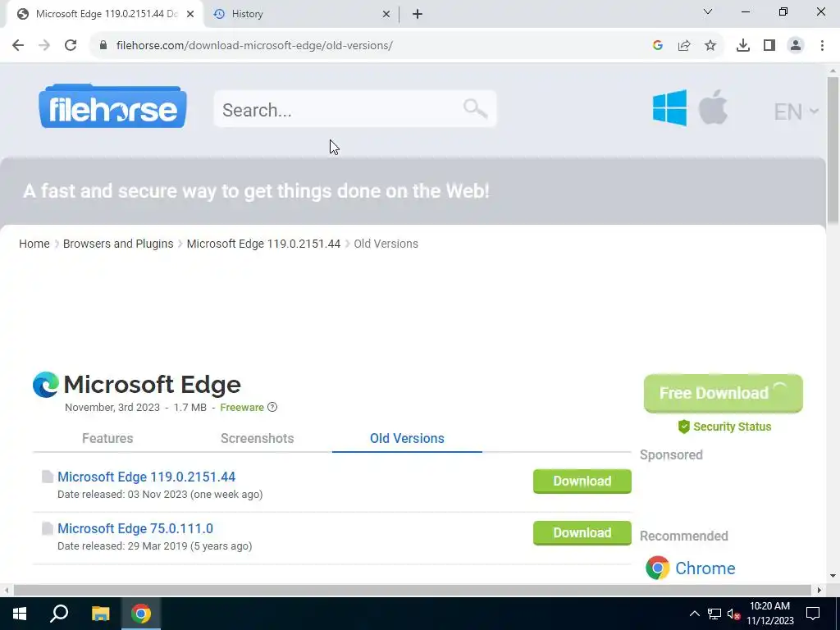Screen dimensions: 840x630
Task: Open Microsoft Edge 119.0.2151.44 version link
Action: tap(146, 477)
